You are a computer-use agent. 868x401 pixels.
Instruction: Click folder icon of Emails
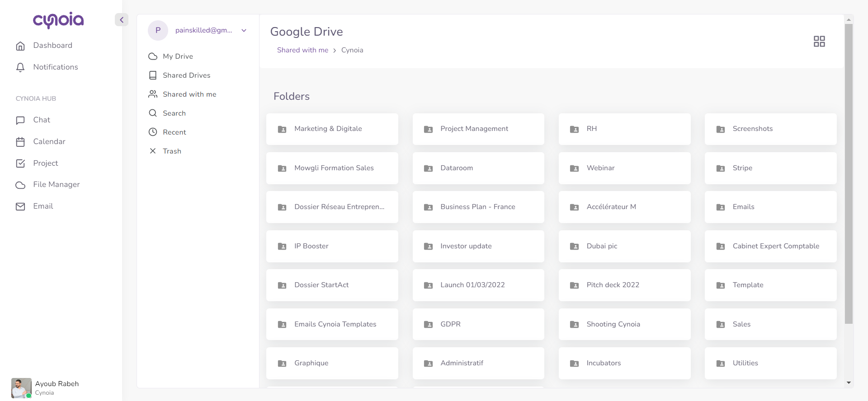[x=721, y=207]
